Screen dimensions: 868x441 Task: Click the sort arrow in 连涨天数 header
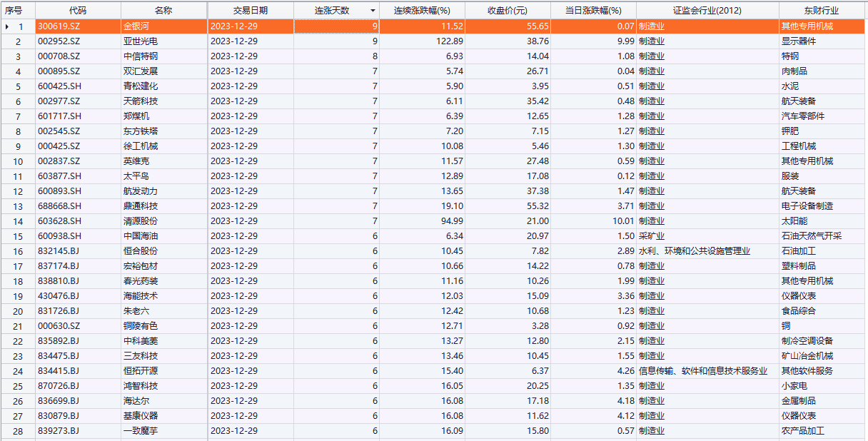point(372,11)
